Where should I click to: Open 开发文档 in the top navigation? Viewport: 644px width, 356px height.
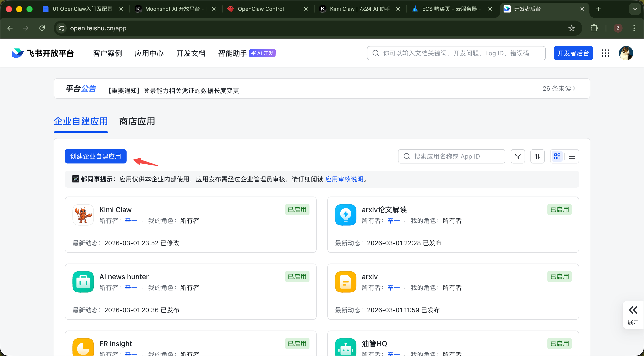pyautogui.click(x=191, y=53)
